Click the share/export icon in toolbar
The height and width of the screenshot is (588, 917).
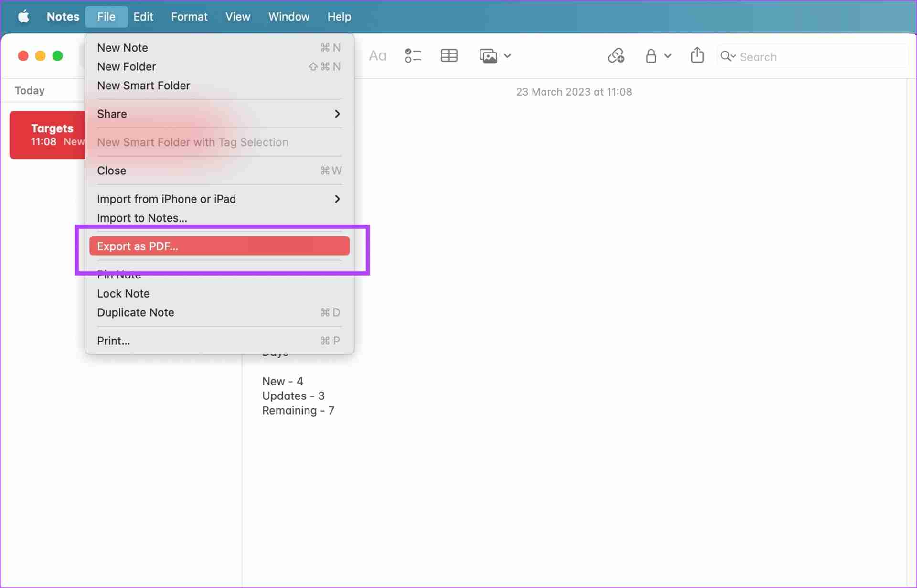pos(697,56)
